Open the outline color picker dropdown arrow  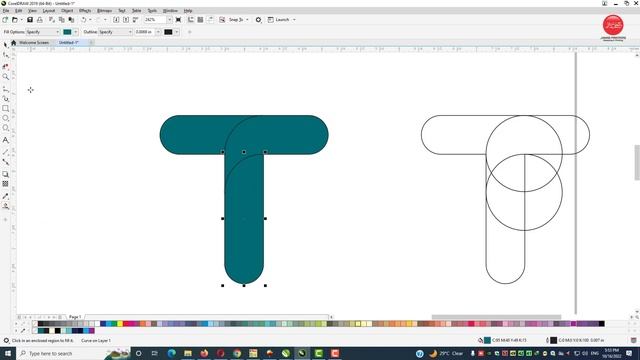pos(177,32)
